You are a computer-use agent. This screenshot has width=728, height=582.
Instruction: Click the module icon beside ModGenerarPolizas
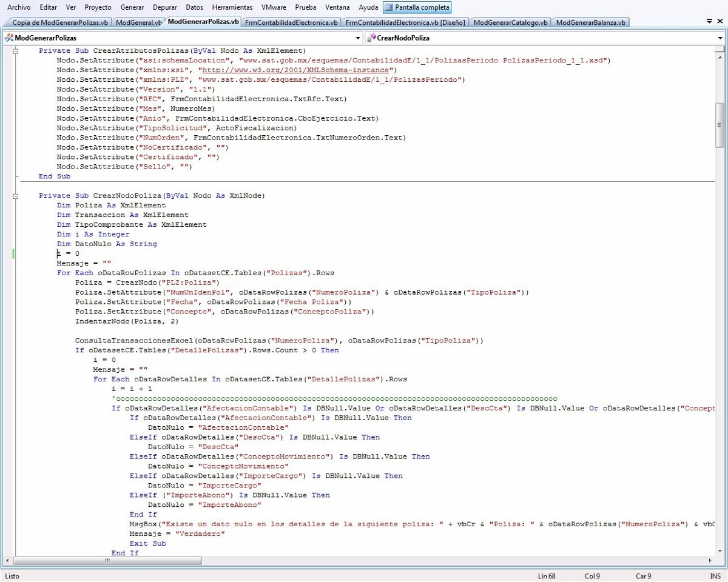8,38
